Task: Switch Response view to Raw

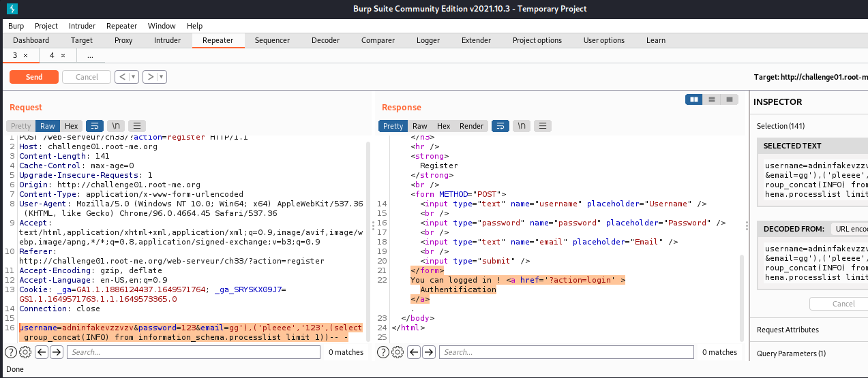Action: pyautogui.click(x=420, y=126)
